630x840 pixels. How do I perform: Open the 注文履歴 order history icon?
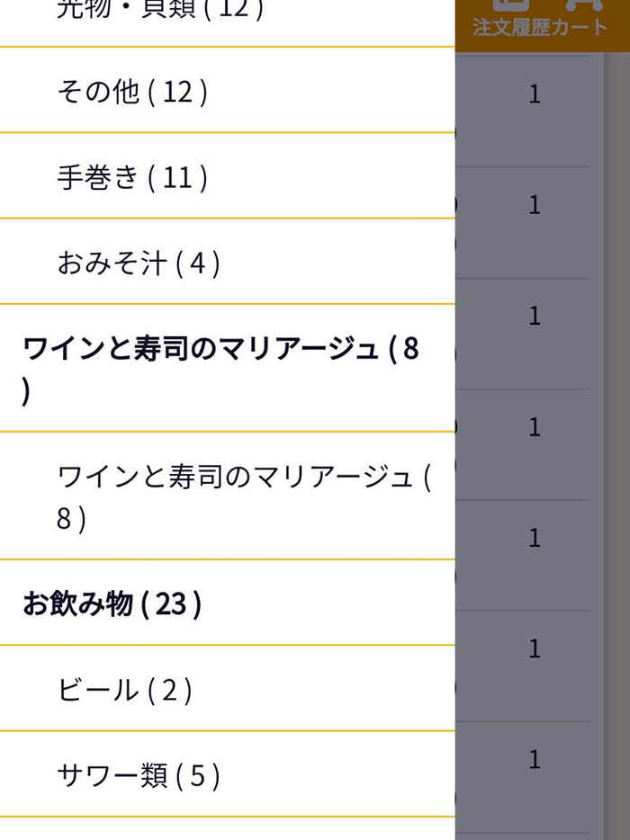507,18
